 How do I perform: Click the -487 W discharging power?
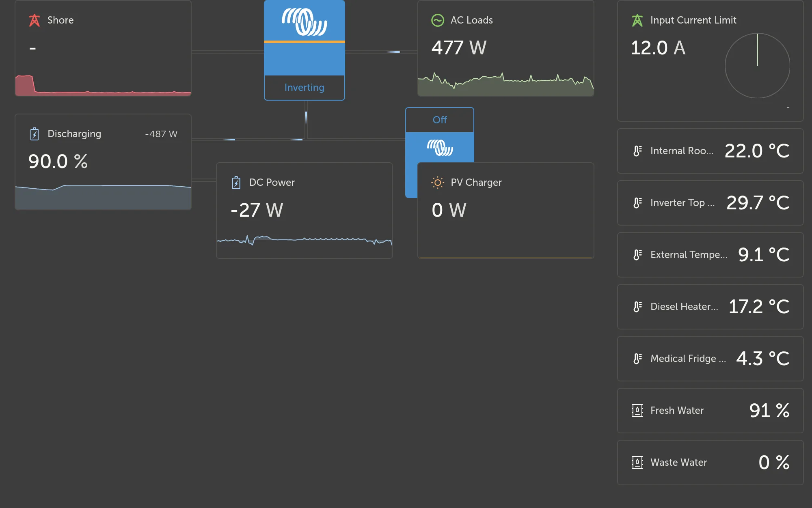point(161,134)
